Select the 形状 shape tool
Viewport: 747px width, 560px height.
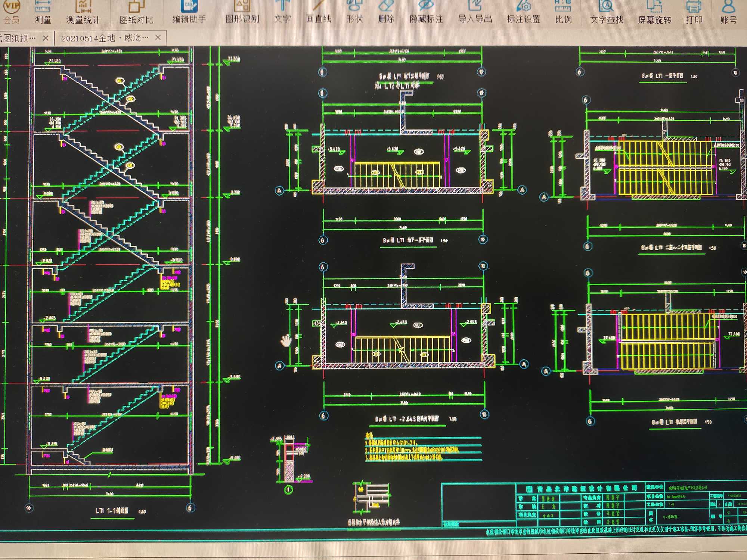[354, 12]
